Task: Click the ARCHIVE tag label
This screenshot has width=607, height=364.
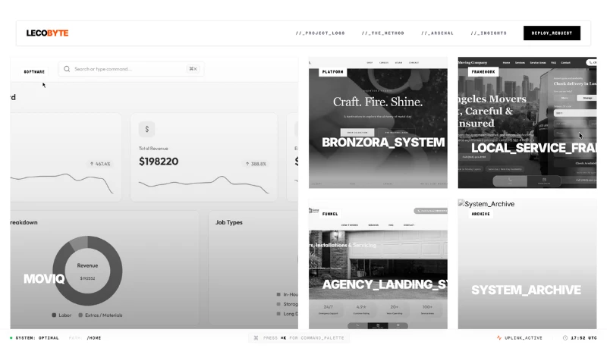Action: [x=480, y=214]
